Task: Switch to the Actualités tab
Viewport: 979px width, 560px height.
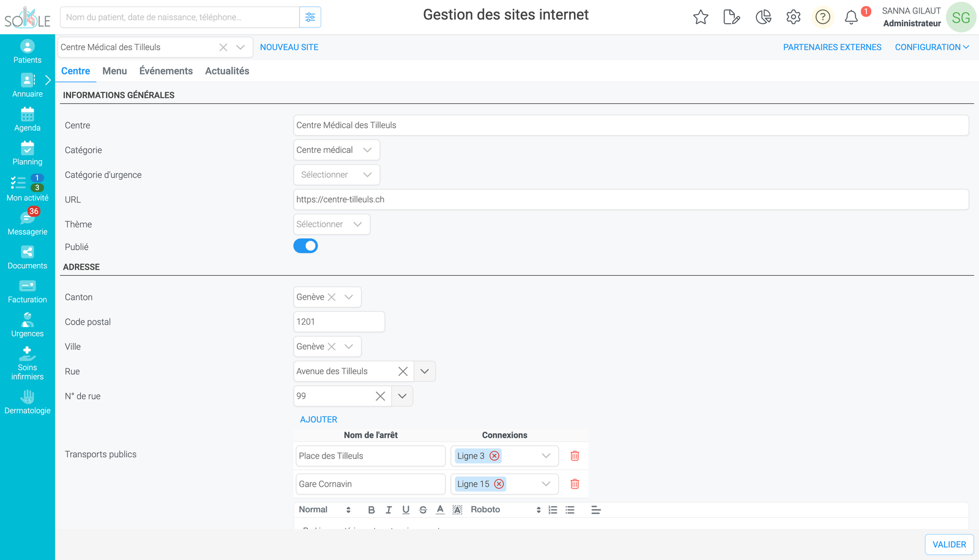Action: (227, 71)
